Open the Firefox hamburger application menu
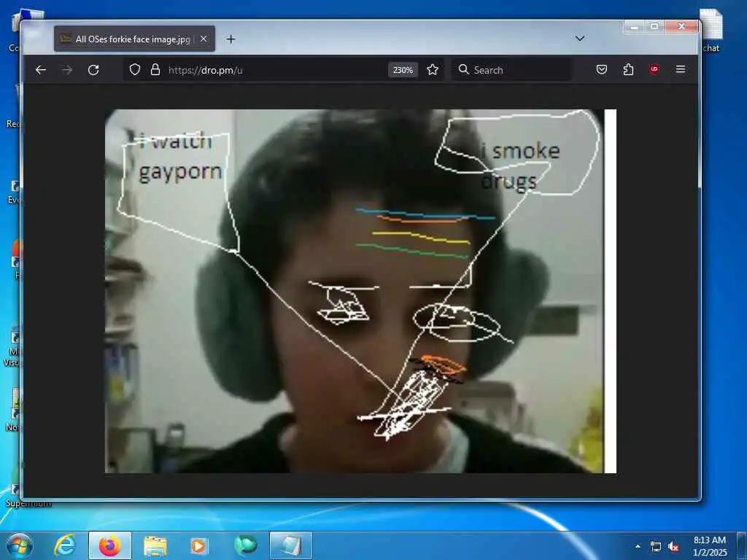 [x=681, y=69]
